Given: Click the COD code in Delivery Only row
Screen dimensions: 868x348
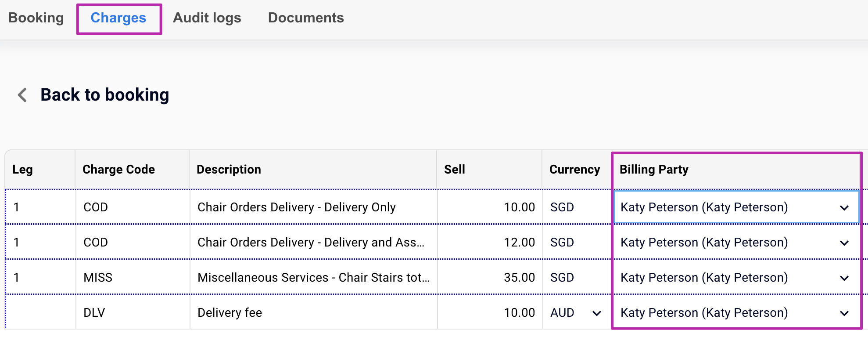Looking at the screenshot, I should coord(133,207).
